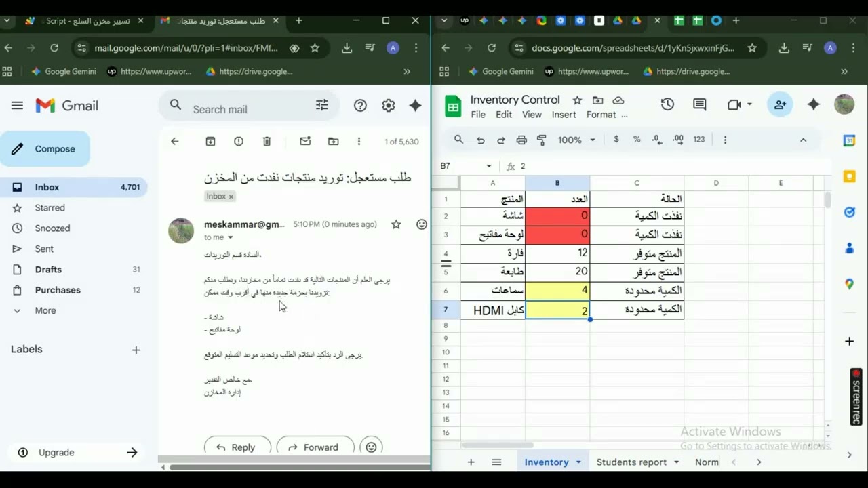
Task: Expand 'to me' recipient details
Action: coord(230,237)
